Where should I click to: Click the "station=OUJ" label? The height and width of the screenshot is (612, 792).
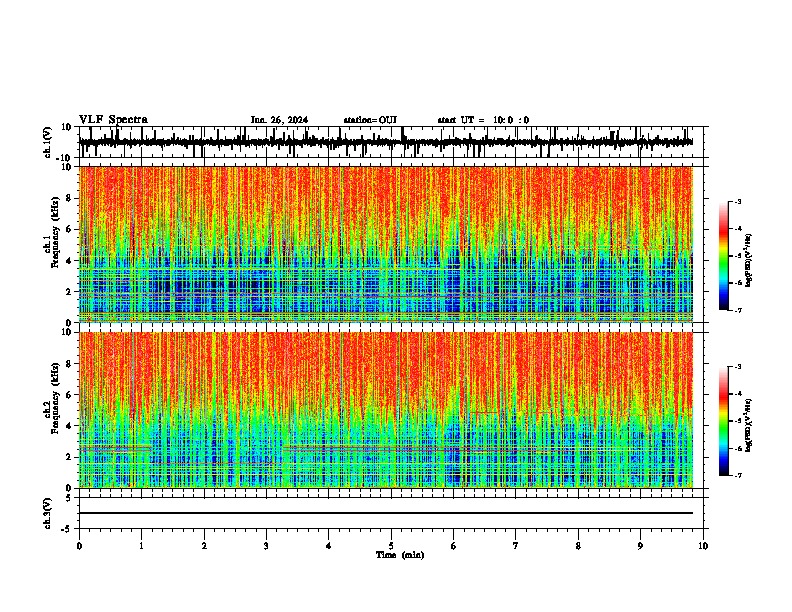(x=370, y=120)
